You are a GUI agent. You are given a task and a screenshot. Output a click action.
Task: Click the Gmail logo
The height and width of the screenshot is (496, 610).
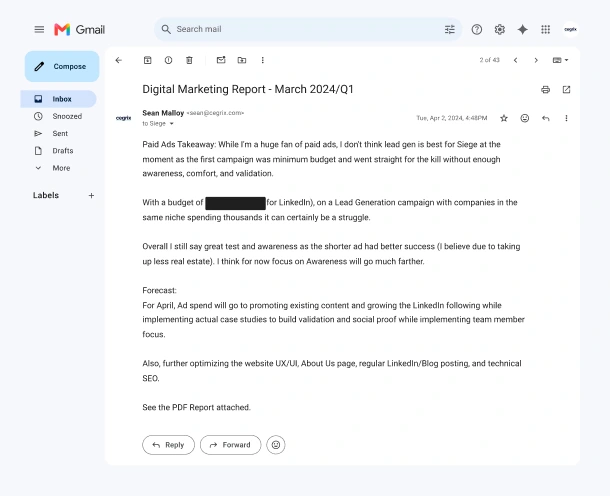[80, 30]
